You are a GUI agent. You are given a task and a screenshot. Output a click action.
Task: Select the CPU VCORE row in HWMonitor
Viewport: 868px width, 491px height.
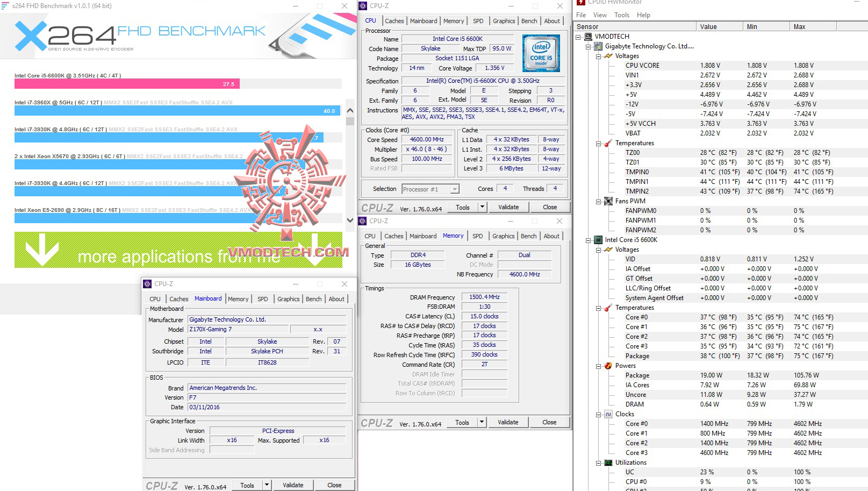pos(642,66)
